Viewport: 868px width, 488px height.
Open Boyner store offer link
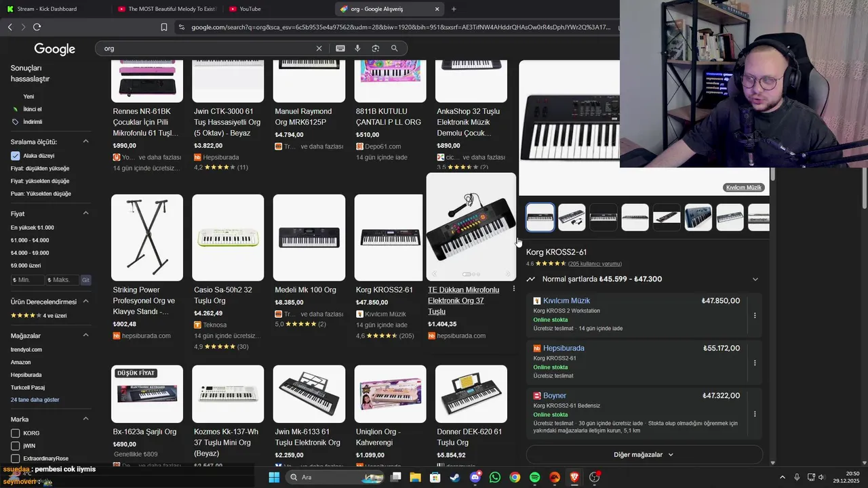[x=554, y=396]
